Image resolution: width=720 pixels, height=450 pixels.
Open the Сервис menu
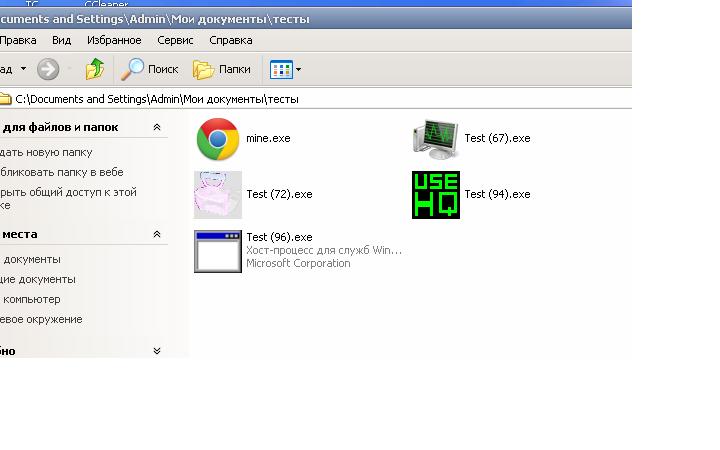coord(175,40)
